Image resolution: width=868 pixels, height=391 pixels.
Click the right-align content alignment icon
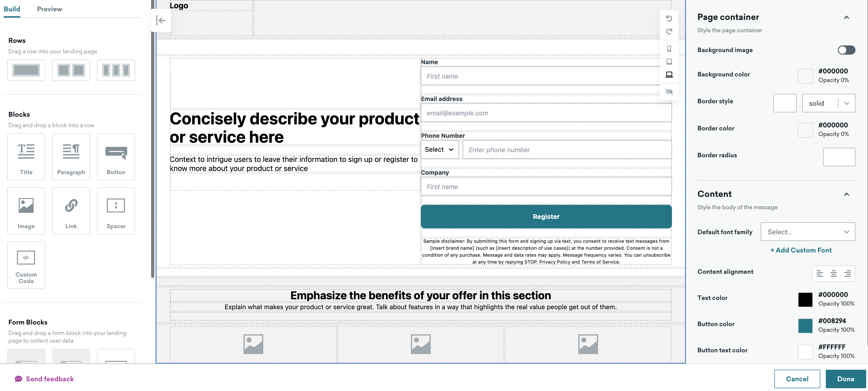pyautogui.click(x=848, y=273)
